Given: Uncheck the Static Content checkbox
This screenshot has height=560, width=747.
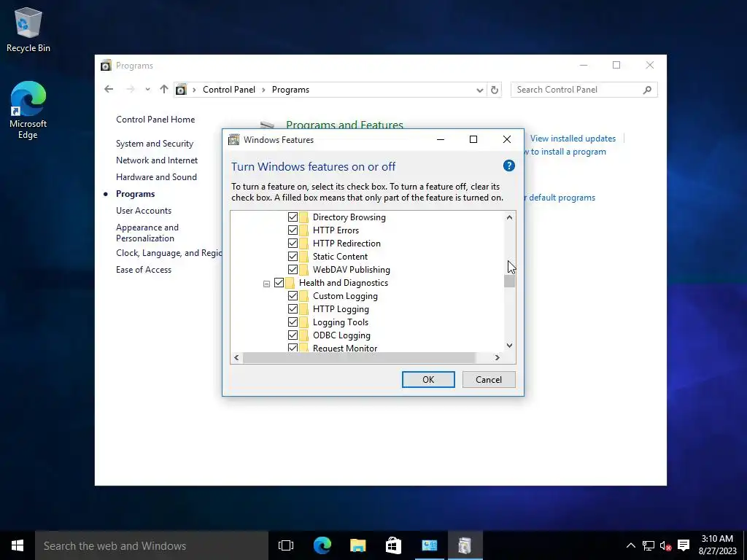Looking at the screenshot, I should click(x=293, y=256).
